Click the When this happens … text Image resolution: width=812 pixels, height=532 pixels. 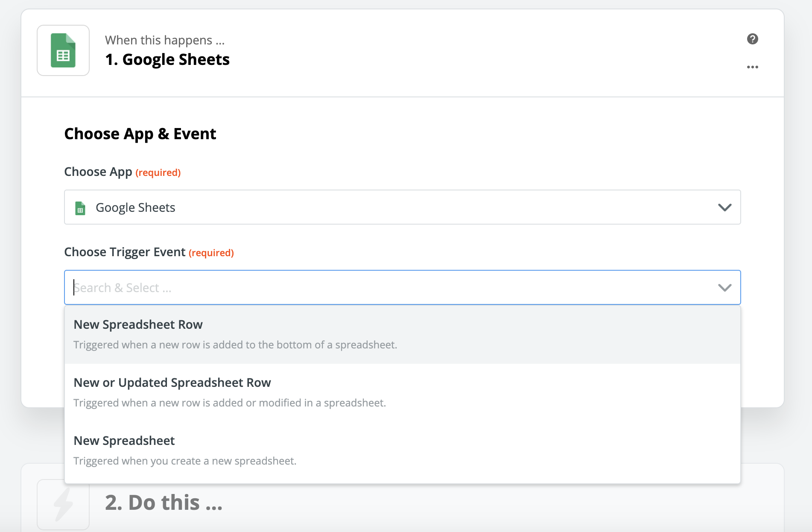[165, 40]
